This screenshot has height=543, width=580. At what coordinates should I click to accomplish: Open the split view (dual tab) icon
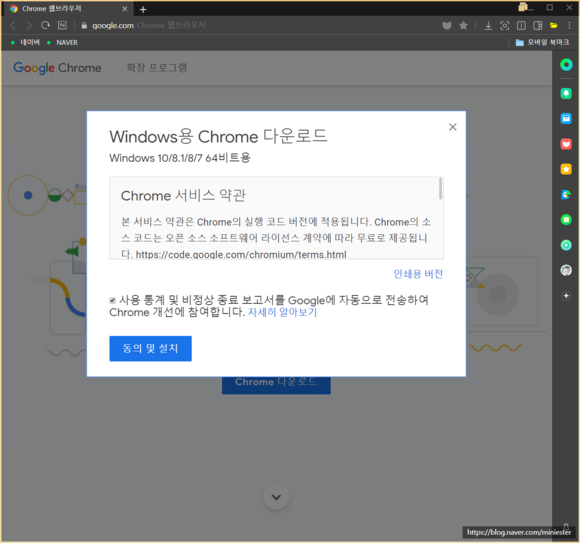click(x=521, y=26)
